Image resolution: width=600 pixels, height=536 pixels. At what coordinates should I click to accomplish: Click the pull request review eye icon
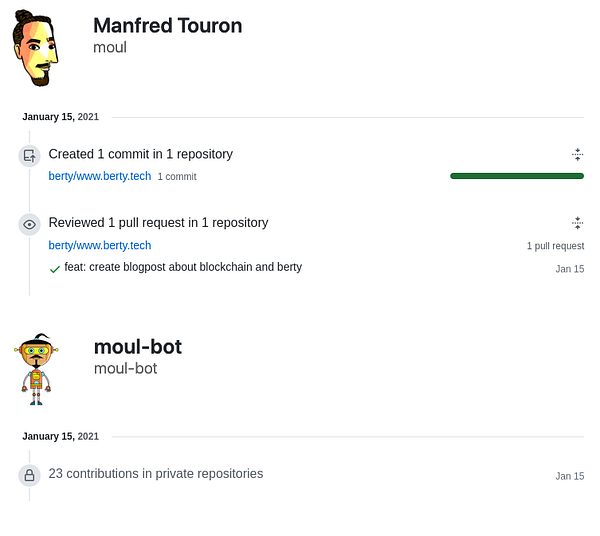click(x=29, y=224)
